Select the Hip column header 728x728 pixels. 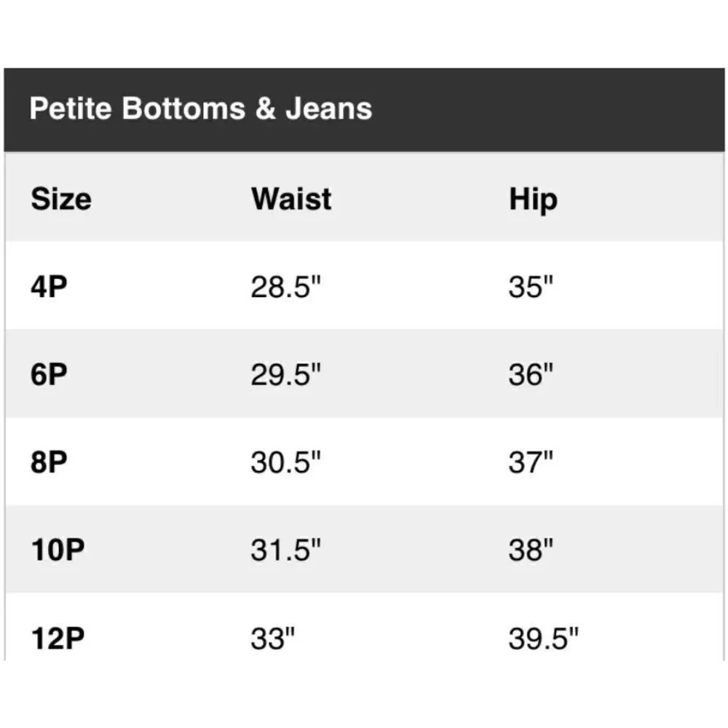[533, 200]
